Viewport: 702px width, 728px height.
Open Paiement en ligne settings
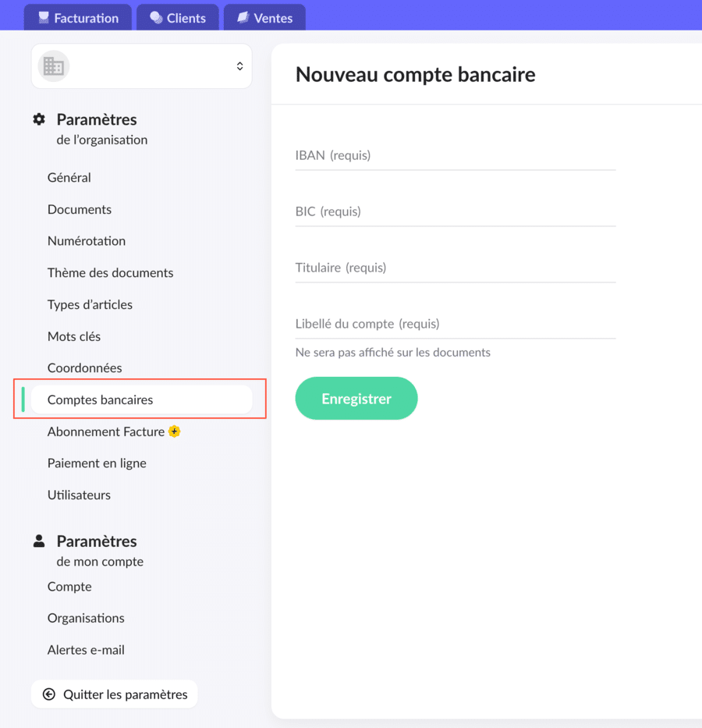coord(97,463)
